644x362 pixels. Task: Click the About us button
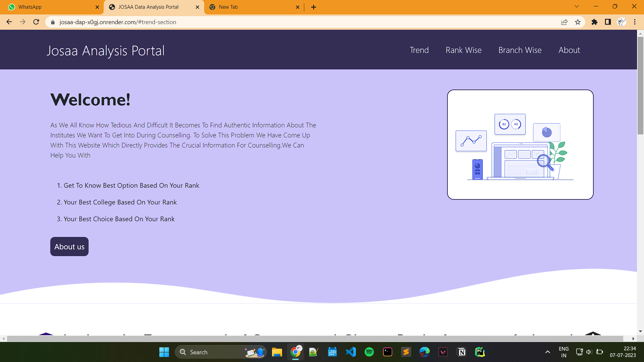[x=69, y=247]
